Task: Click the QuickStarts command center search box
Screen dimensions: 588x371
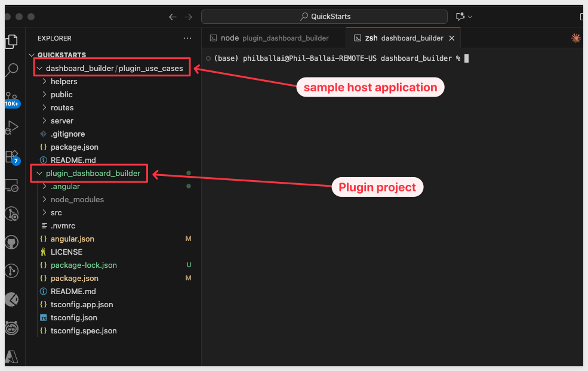Action: click(324, 17)
